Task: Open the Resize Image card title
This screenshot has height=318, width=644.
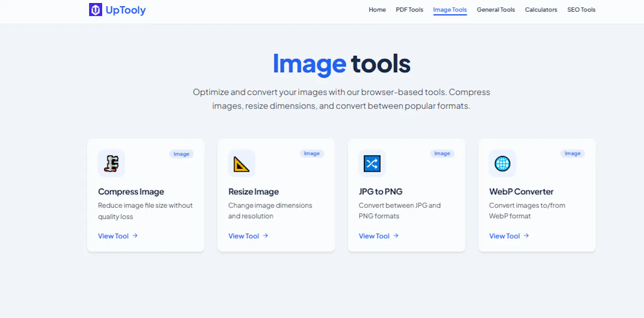Action: click(x=254, y=192)
